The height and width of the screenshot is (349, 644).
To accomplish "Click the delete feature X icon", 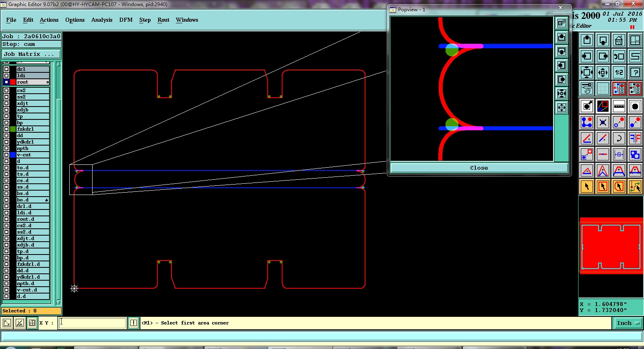I will click(x=603, y=122).
